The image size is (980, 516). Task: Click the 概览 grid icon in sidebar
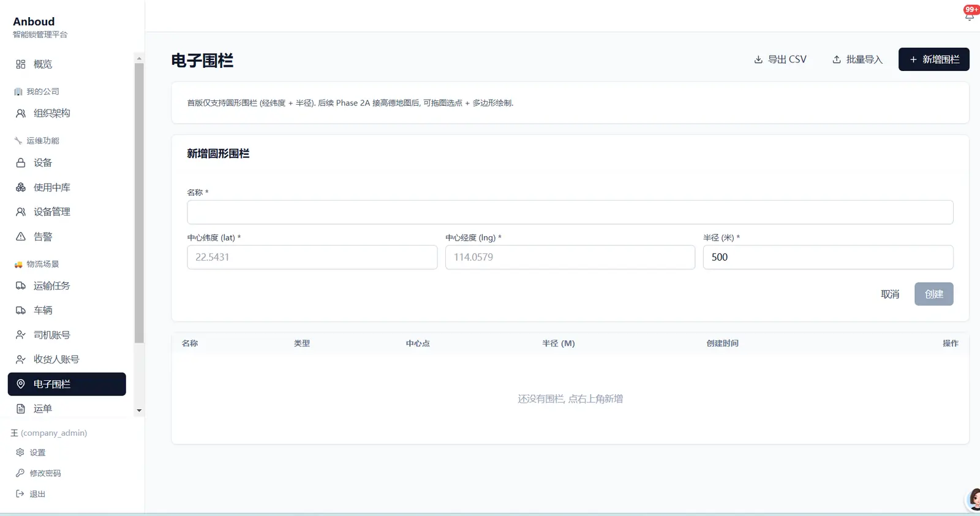point(21,64)
